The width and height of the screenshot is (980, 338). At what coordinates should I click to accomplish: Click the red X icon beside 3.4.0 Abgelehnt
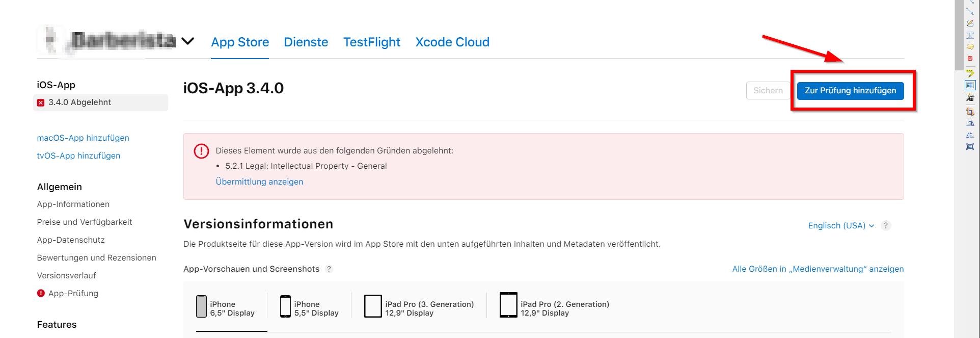(x=41, y=102)
